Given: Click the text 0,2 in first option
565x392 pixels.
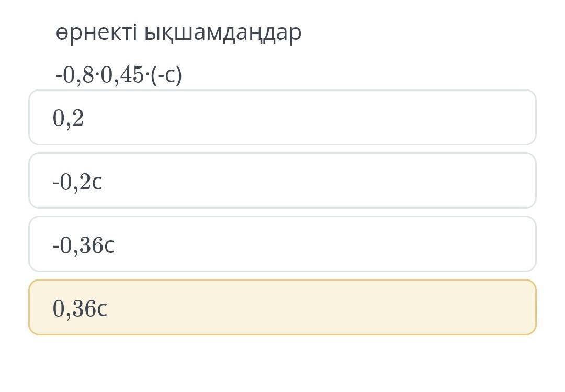Looking at the screenshot, I should 68,119.
